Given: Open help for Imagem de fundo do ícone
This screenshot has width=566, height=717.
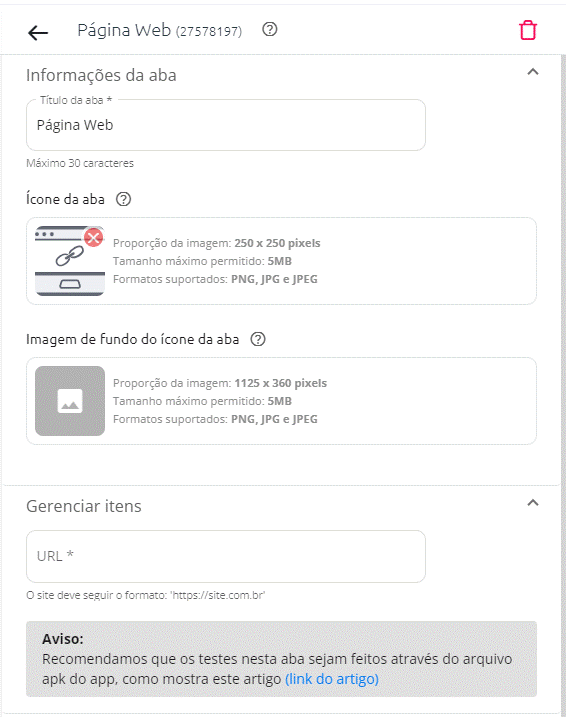Looking at the screenshot, I should [x=258, y=339].
